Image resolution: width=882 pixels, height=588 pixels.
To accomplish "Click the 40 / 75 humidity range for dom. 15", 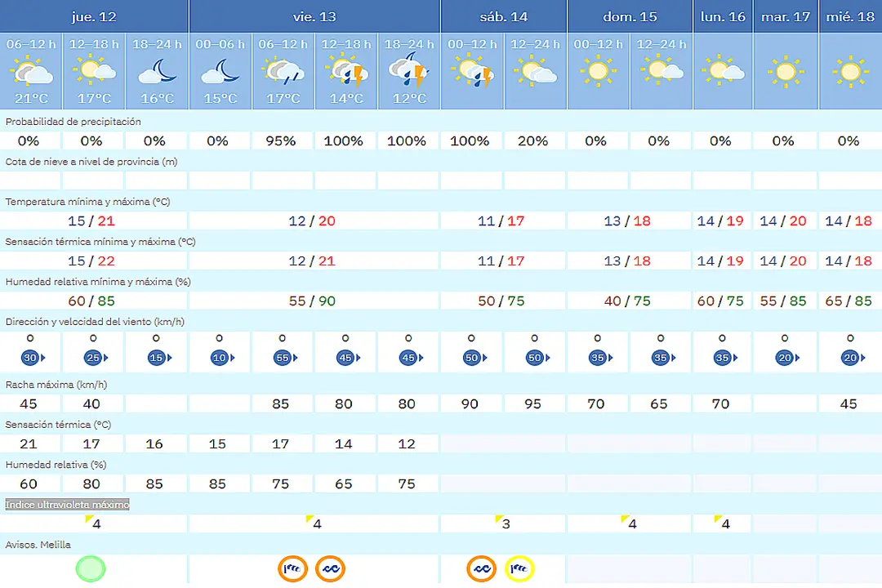I will click(x=627, y=301).
